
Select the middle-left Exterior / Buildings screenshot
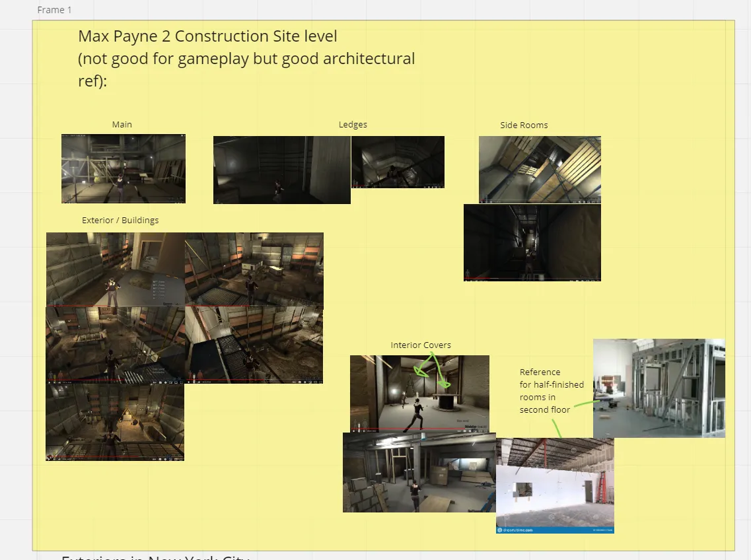tap(116, 345)
